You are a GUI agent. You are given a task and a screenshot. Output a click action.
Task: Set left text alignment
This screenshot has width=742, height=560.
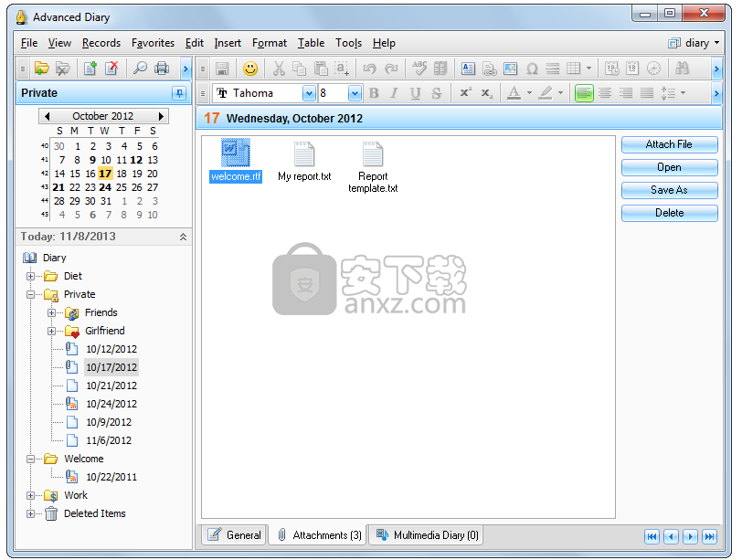point(584,93)
